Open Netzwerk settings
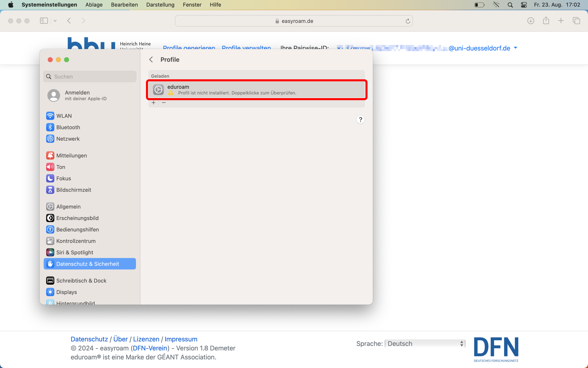 tap(90, 139)
